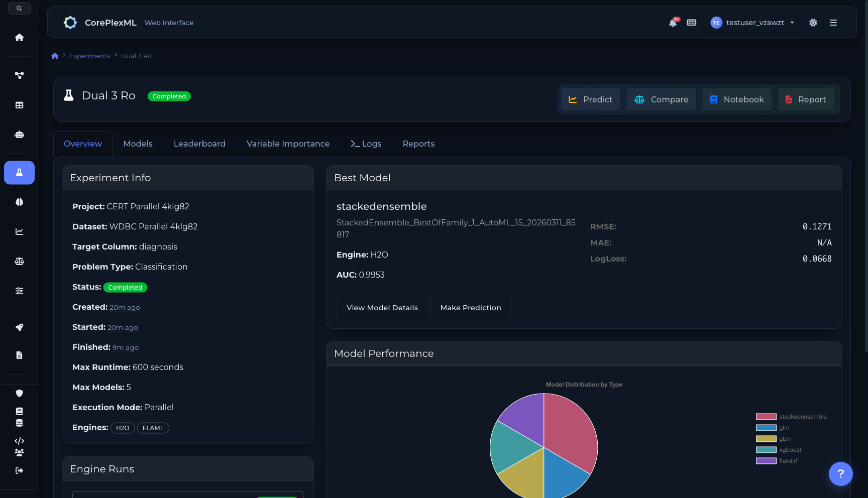Click the home icon in left sidebar
This screenshot has width=868, height=498.
coord(19,38)
